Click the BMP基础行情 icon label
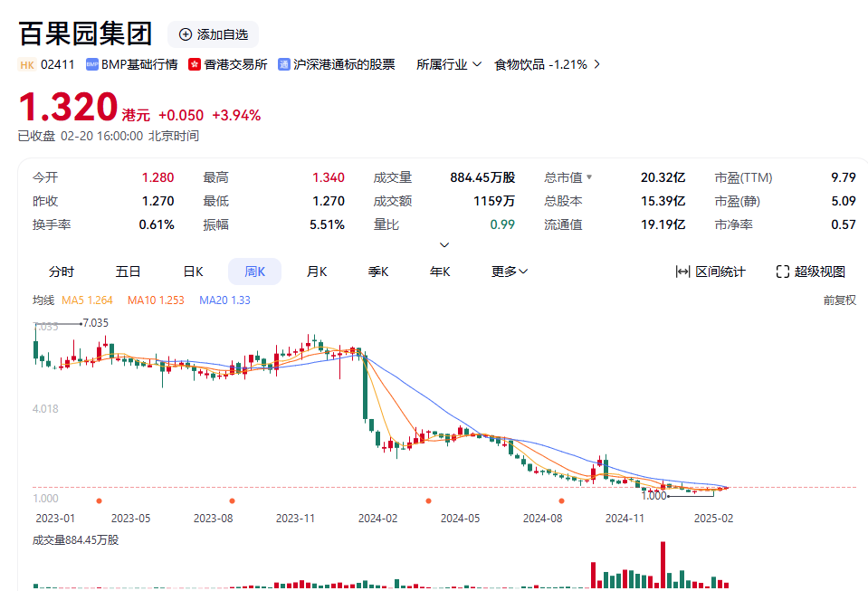Screen dimensions: 868x591 tap(92, 64)
